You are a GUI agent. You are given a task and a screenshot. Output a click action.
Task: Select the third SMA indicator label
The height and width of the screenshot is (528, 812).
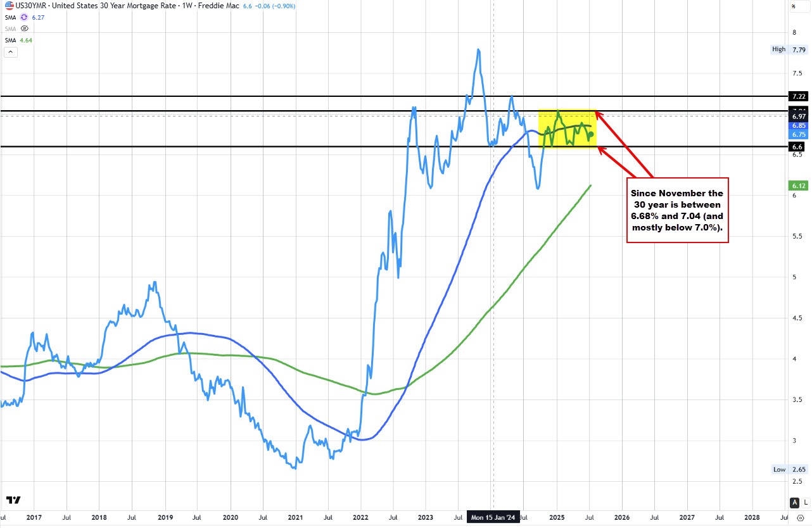pos(10,39)
